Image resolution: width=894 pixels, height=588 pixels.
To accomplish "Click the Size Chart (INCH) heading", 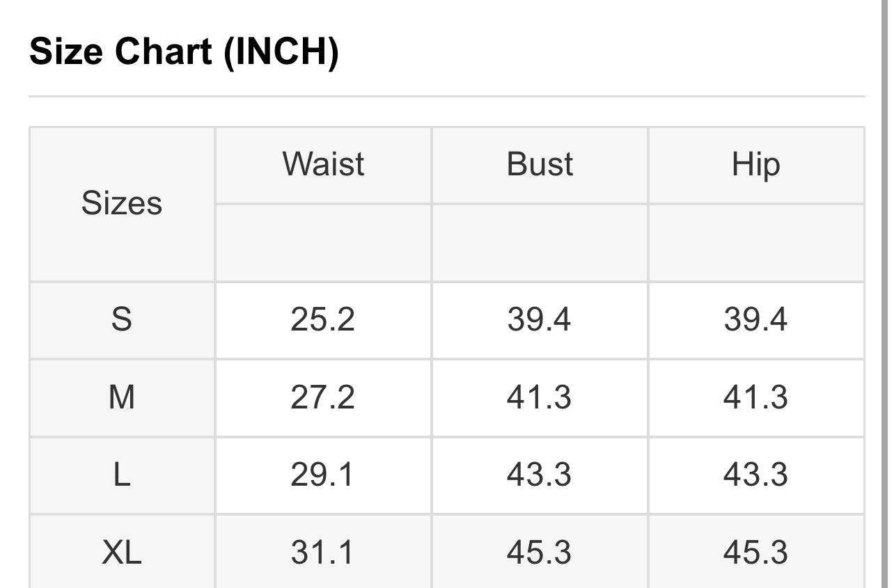I will click(x=184, y=52).
